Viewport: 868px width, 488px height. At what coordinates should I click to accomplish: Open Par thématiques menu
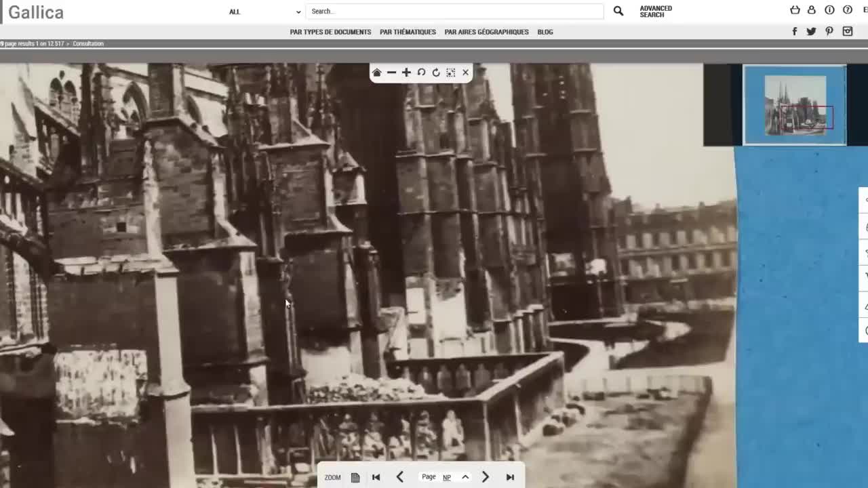408,32
